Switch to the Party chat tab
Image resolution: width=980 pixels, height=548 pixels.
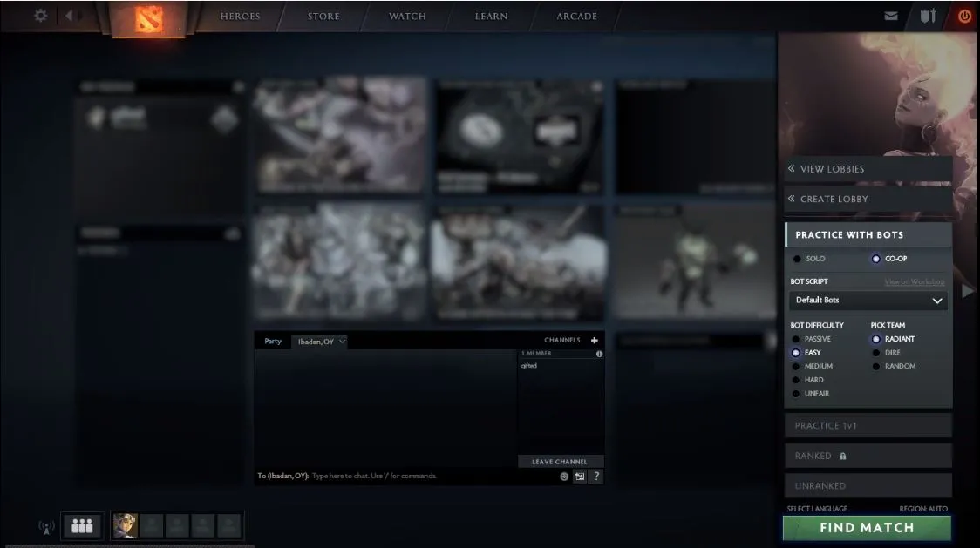(x=273, y=342)
